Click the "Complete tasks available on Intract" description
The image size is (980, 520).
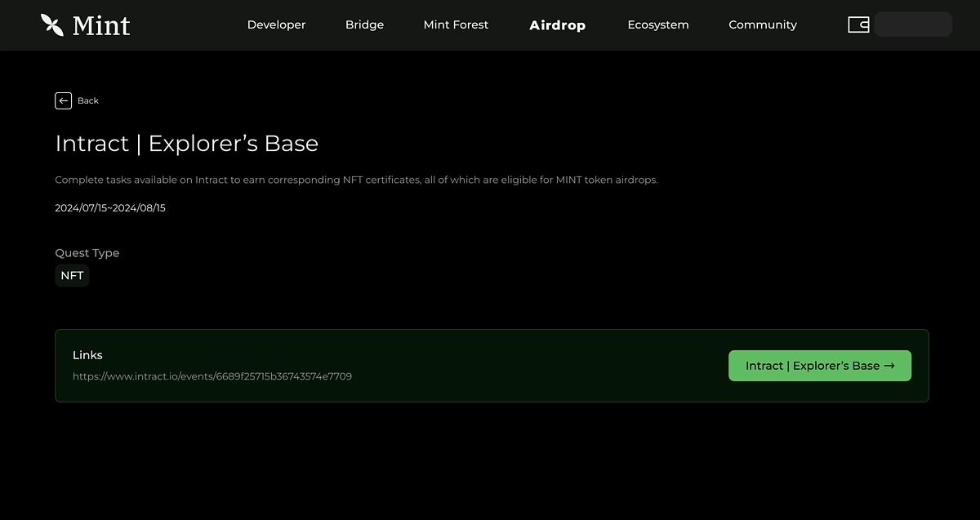(x=356, y=180)
